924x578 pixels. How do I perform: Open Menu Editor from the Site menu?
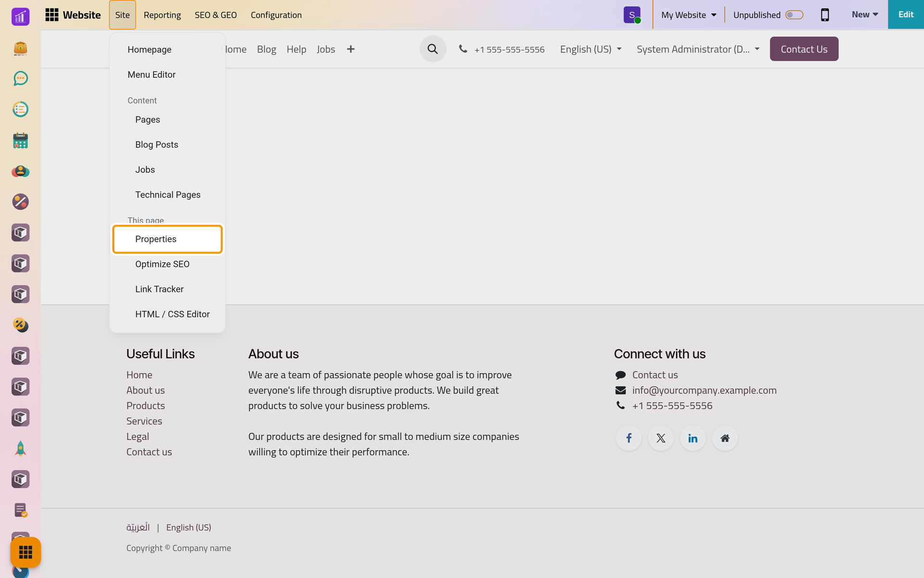pos(167,75)
